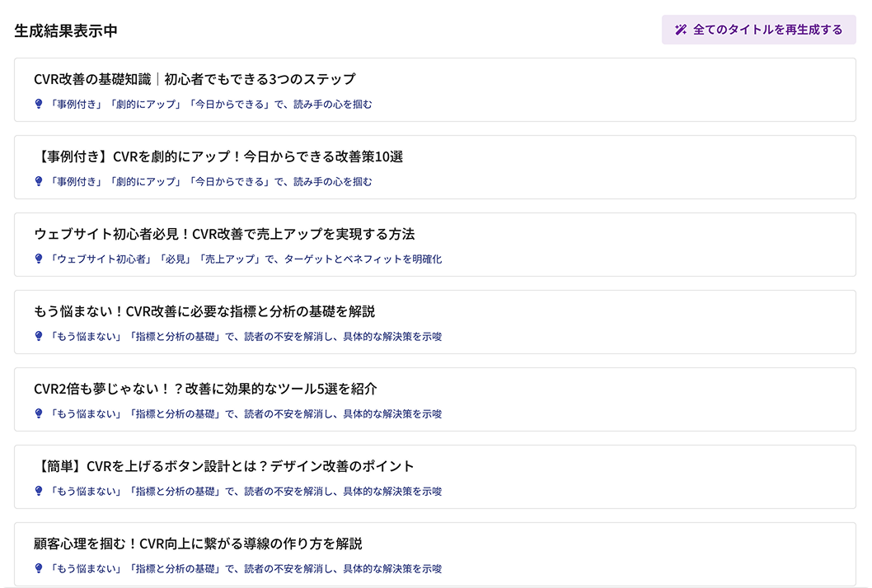Pick the 'ウェブサイト初心者必見！CVR改善で売上アップ' title
Image resolution: width=872 pixels, height=588 pixels.
pyautogui.click(x=224, y=234)
